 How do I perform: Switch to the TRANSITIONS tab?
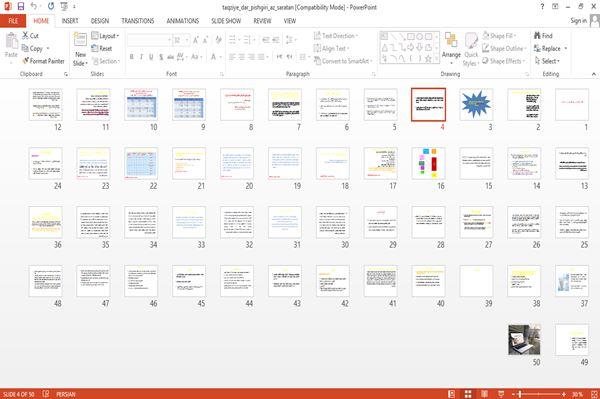tap(138, 21)
